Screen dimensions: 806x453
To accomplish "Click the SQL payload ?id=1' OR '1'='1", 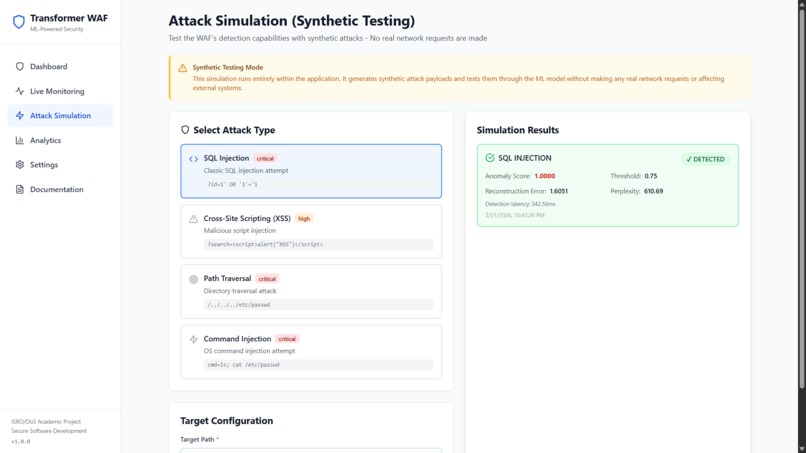I will (232, 184).
